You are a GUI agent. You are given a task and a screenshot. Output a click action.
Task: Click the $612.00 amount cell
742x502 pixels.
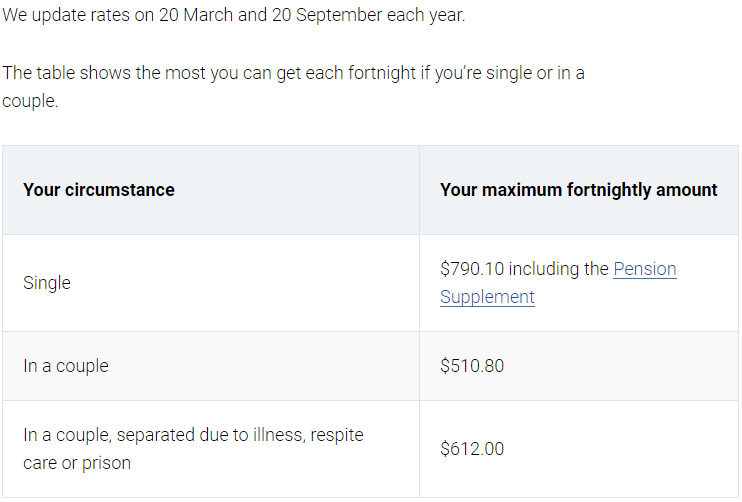point(472,449)
